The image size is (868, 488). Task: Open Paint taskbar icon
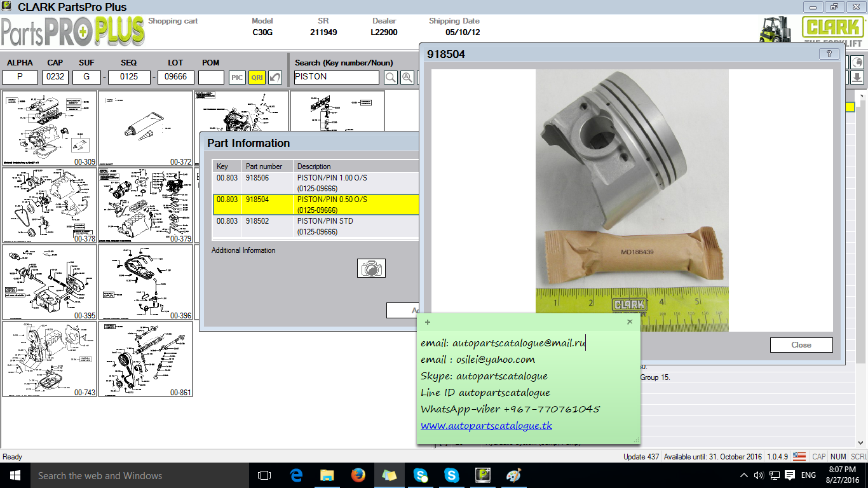point(513,475)
